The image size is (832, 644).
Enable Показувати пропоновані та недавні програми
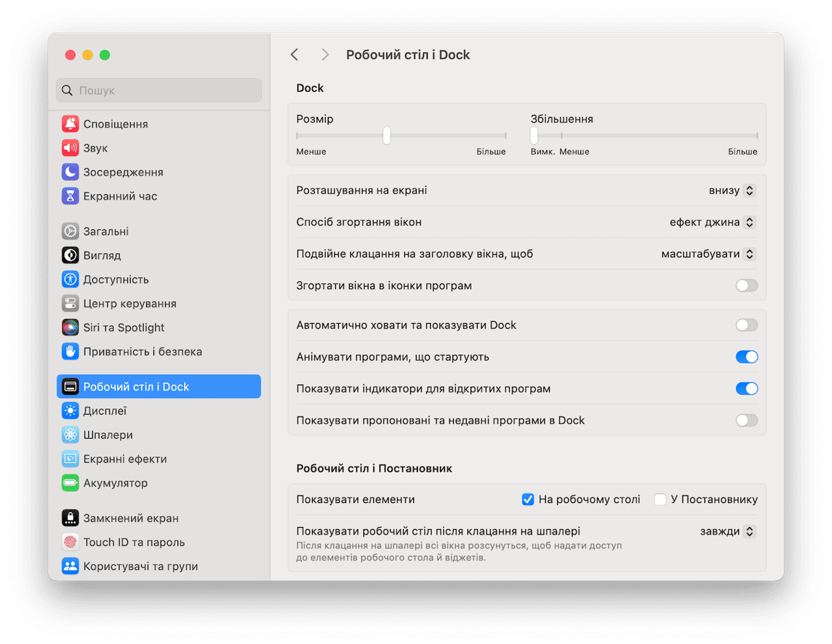746,420
